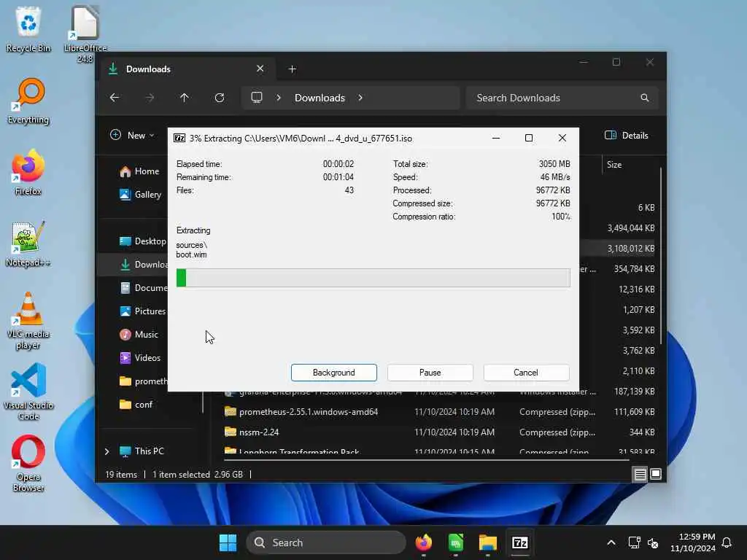Go up one folder level
This screenshot has width=747, height=560.
[185, 98]
